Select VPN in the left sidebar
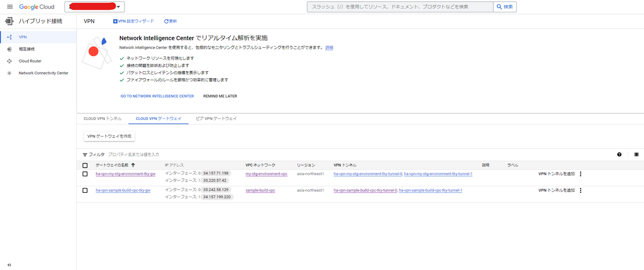644x270 pixels. [38, 37]
